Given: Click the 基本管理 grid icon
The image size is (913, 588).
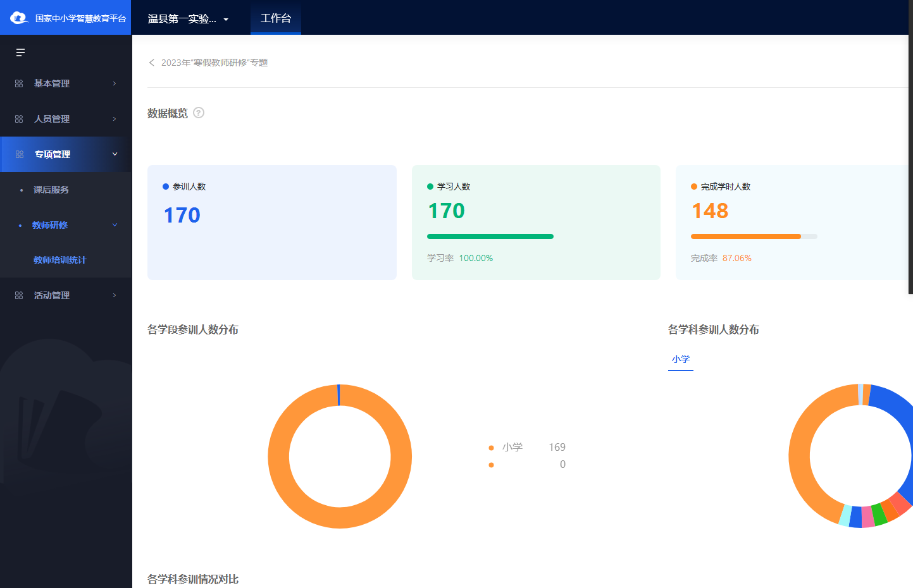Looking at the screenshot, I should pyautogui.click(x=19, y=83).
